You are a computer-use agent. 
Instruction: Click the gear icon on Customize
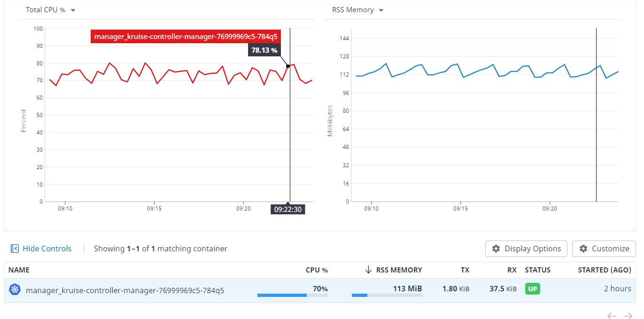pos(583,249)
